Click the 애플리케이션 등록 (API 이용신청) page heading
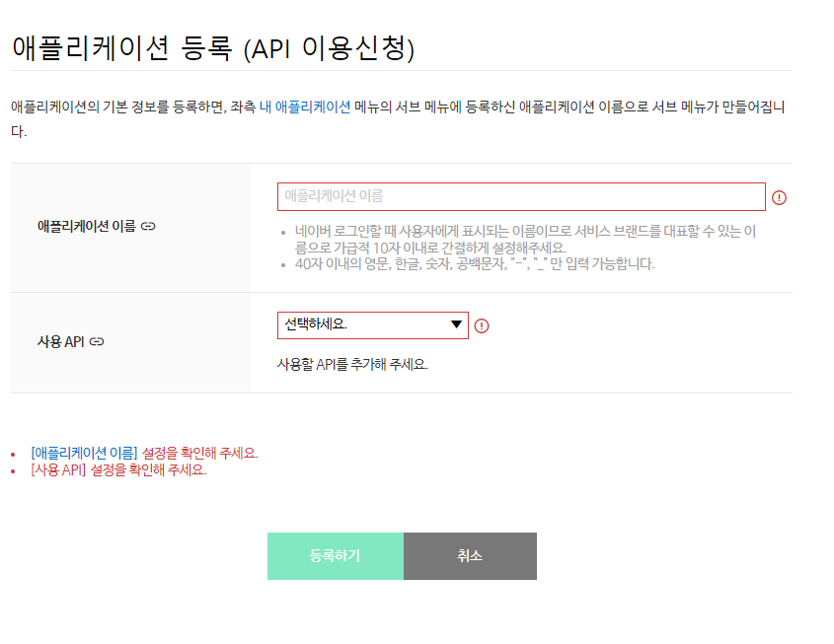 click(x=213, y=48)
